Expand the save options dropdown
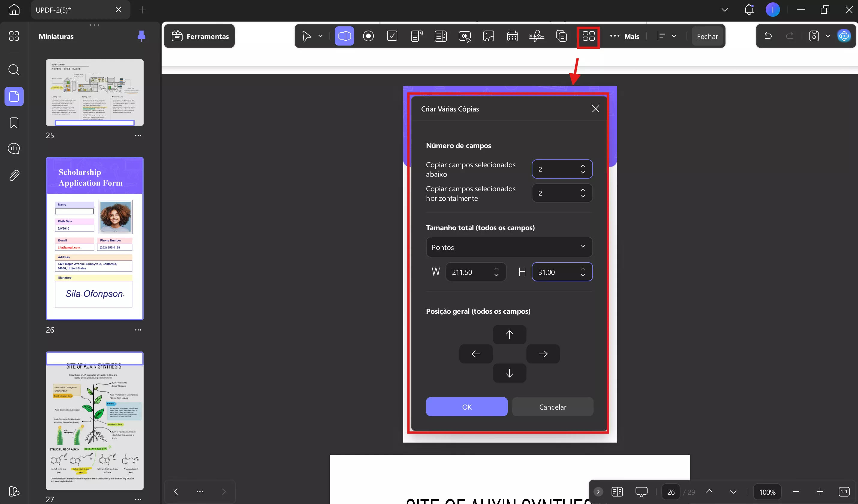This screenshot has width=858, height=504. pos(828,36)
